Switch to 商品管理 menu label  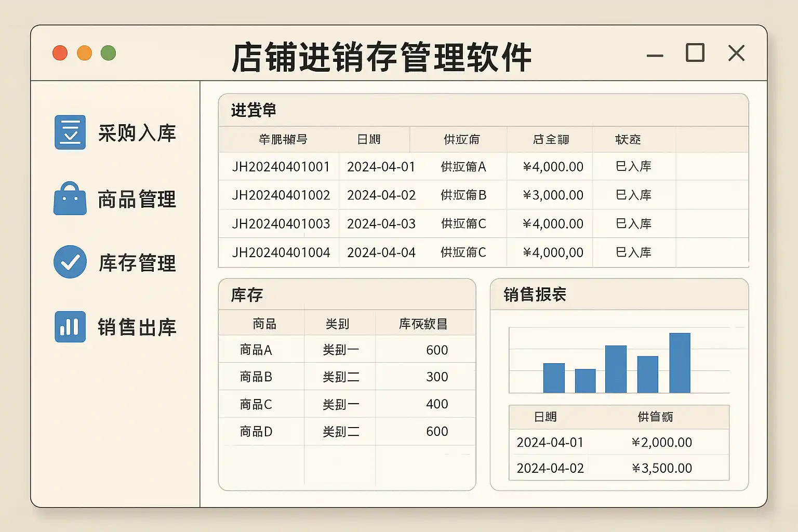coord(137,199)
